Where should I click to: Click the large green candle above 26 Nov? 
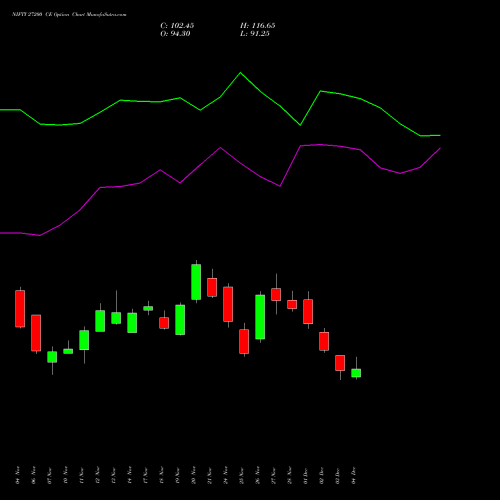click(x=260, y=317)
